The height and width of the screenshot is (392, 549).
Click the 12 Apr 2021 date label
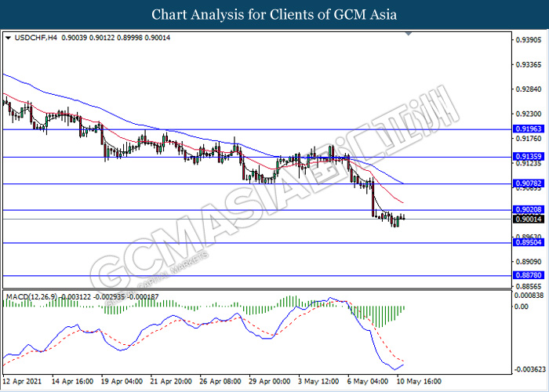coord(23,381)
